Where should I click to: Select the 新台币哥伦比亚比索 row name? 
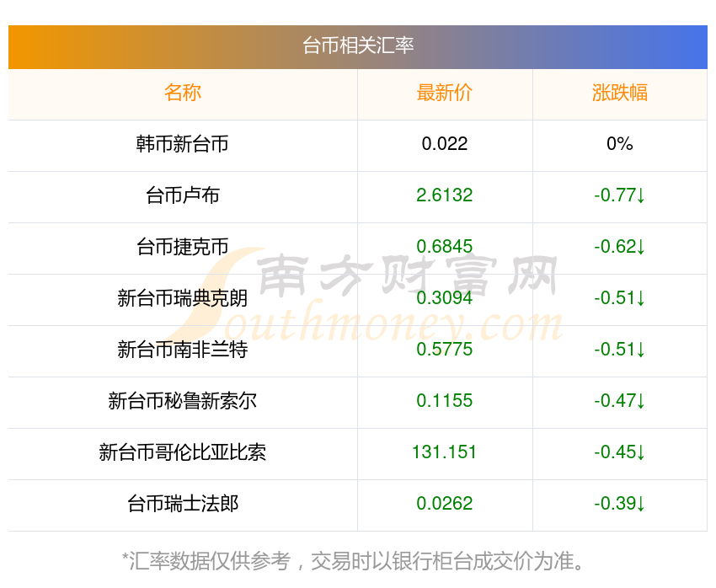[183, 452]
